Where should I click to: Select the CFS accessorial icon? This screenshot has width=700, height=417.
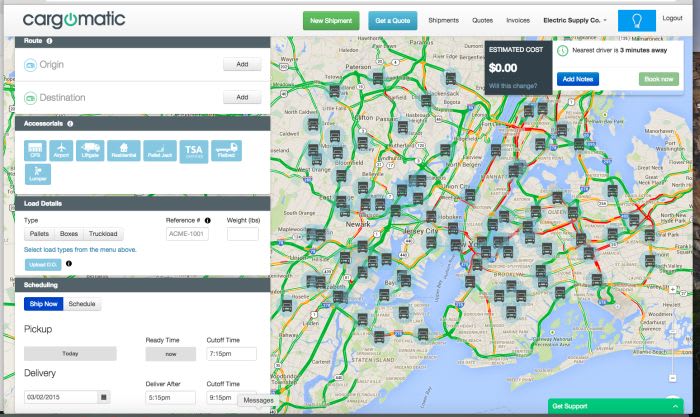click(x=35, y=150)
